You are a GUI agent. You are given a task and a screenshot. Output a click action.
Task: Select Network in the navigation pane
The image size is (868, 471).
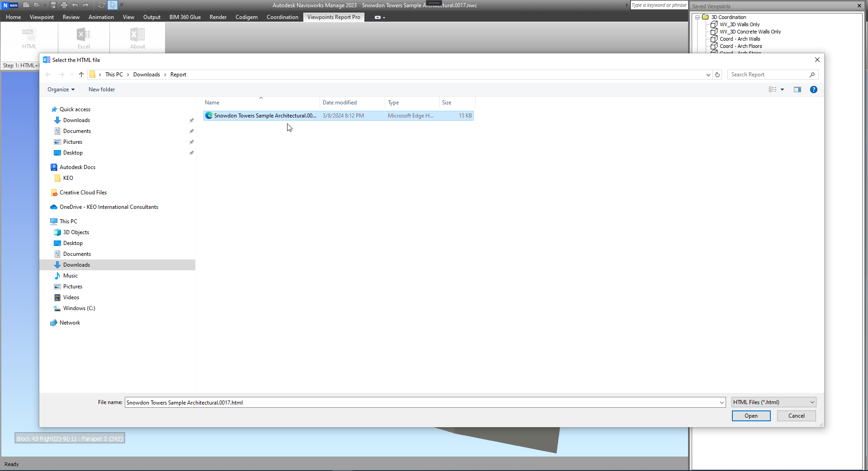[x=70, y=323]
